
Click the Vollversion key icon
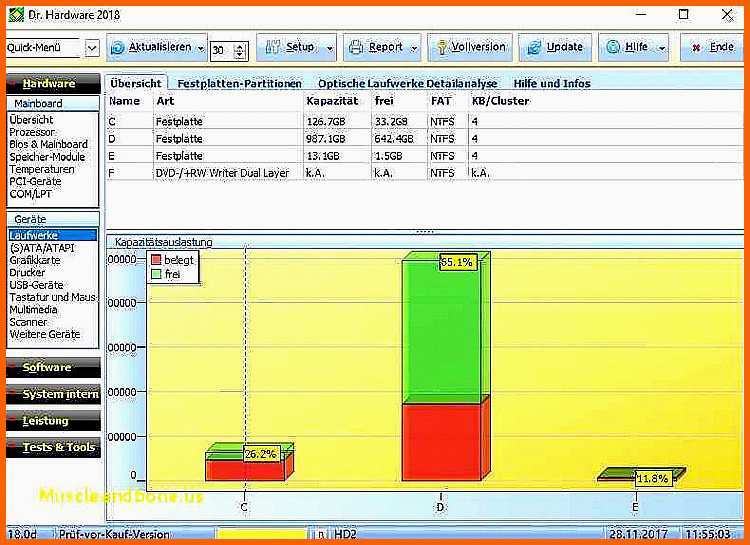pyautogui.click(x=439, y=47)
